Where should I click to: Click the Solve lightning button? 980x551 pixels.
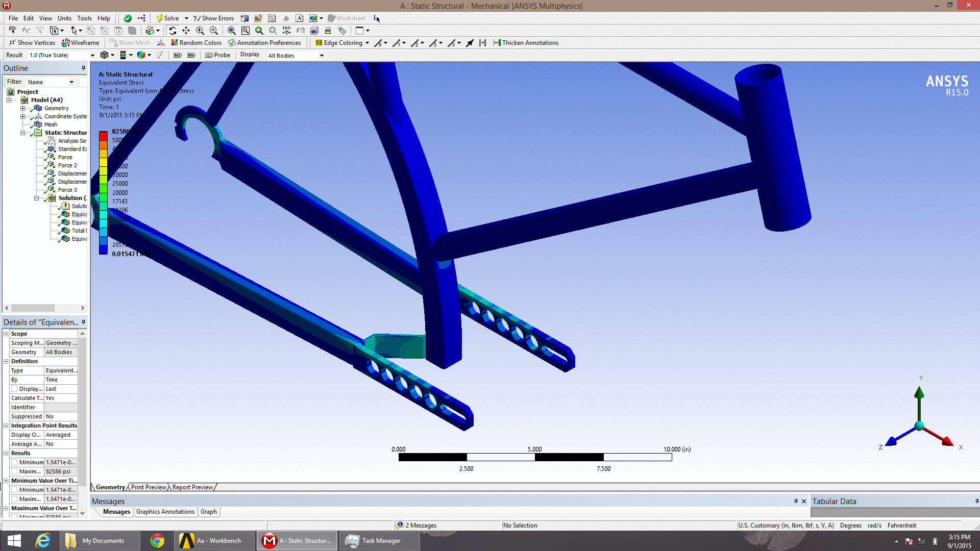(167, 18)
